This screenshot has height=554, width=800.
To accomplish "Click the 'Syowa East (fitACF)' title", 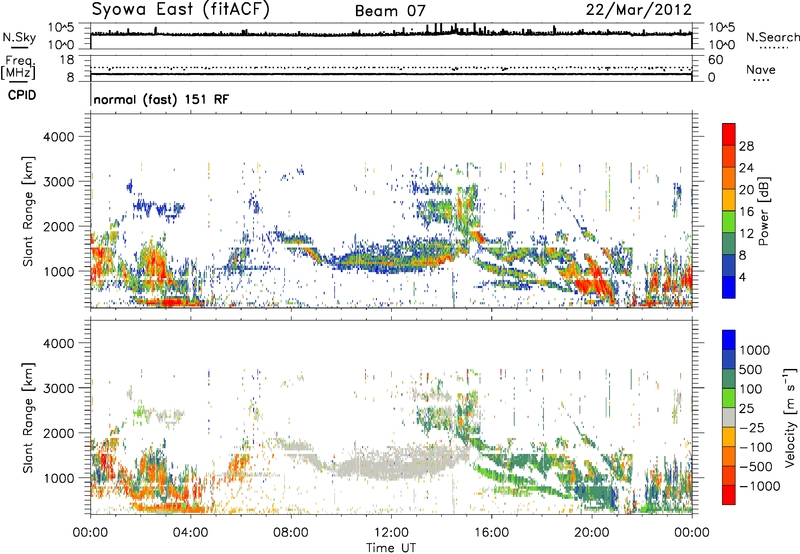I will (181, 9).
